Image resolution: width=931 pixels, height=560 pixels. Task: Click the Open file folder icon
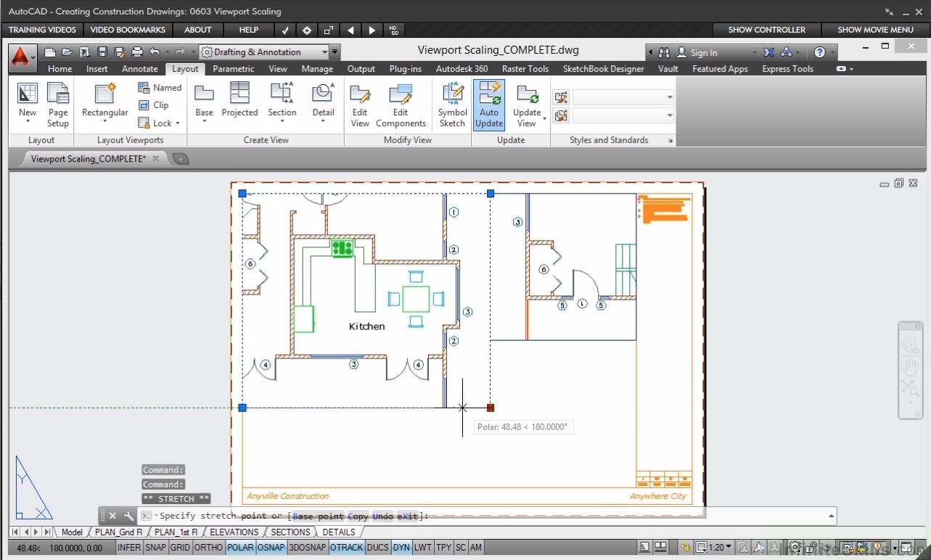pos(67,52)
